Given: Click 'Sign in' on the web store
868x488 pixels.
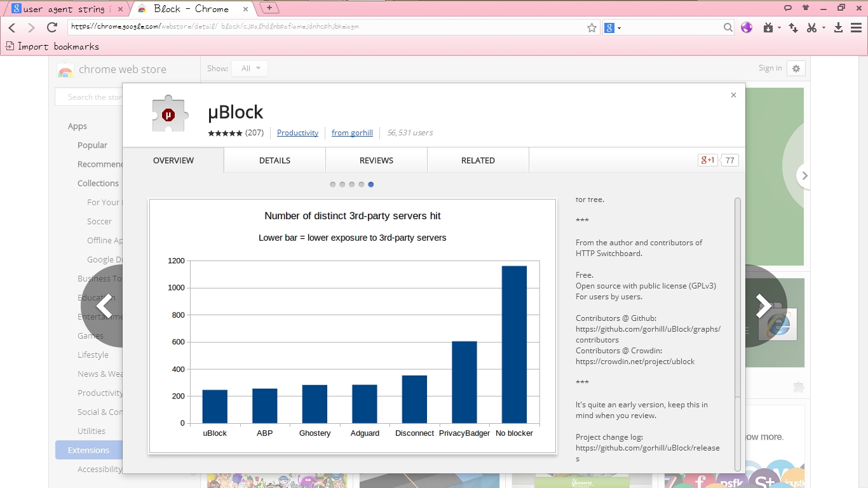Looking at the screenshot, I should click(770, 68).
